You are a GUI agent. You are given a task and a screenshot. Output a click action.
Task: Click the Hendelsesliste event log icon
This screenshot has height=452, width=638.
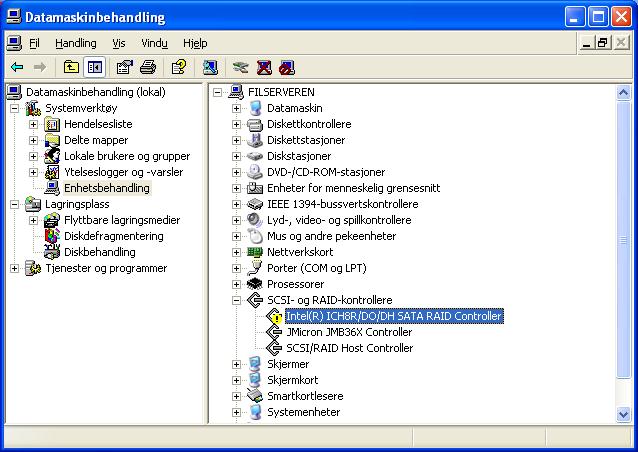[x=52, y=124]
